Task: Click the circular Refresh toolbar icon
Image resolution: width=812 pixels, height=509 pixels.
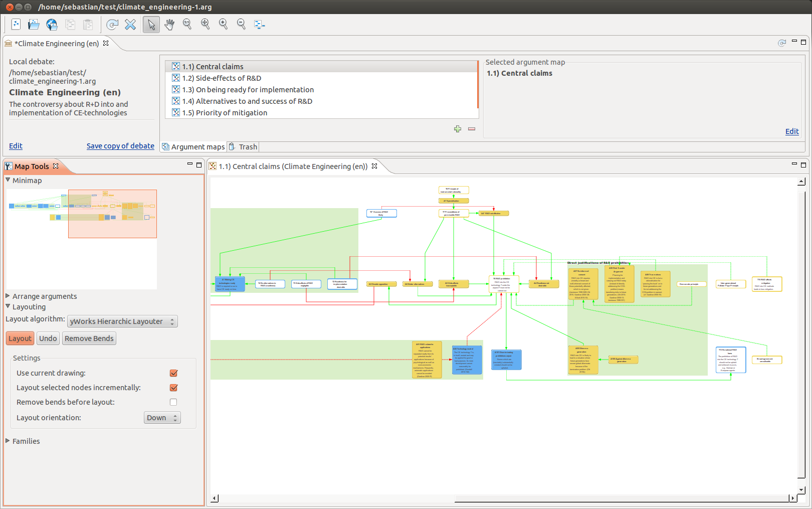Action: click(x=112, y=24)
